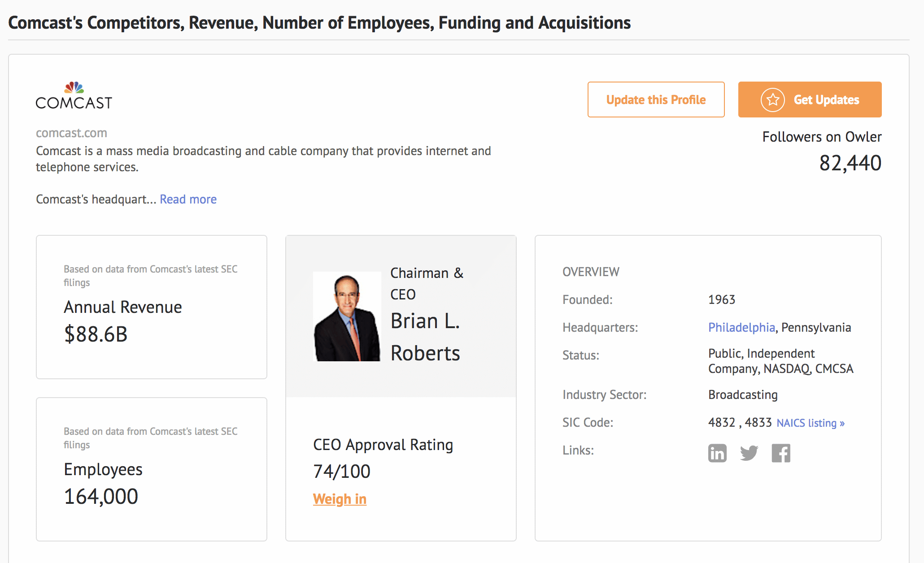924x563 pixels.
Task: Click the Comcast logo
Action: click(74, 95)
